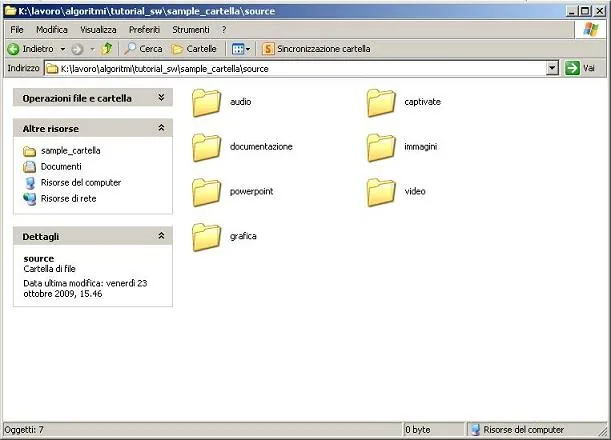
Task: Select the captivate folder name
Action: [422, 102]
